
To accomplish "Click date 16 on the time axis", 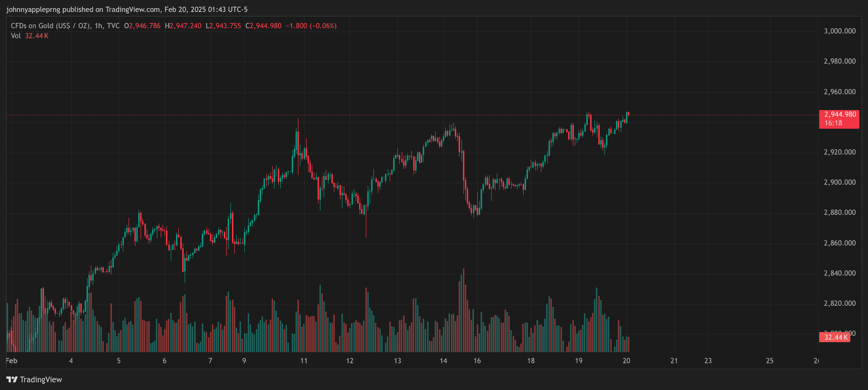I will (x=477, y=361).
